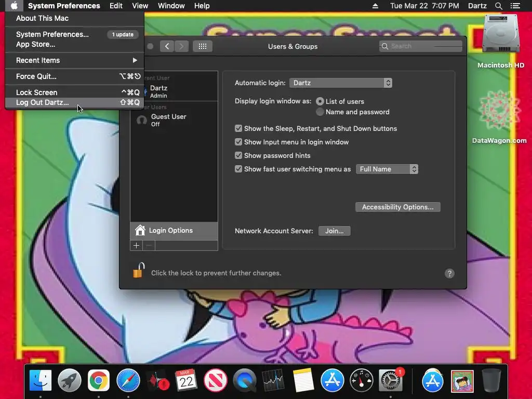Choose Lock Screen menu entry
The image size is (532, 399).
(x=75, y=92)
